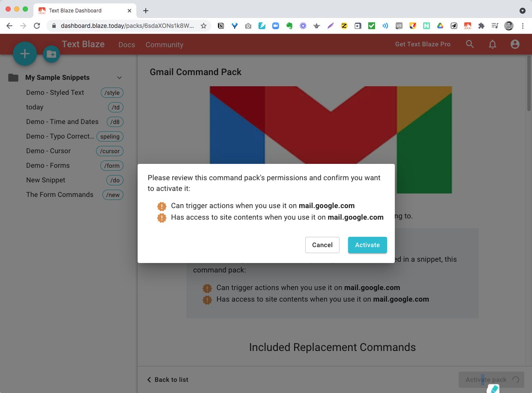Click the Text Blaze extension icon in toolbar
532x393 pixels.
click(x=468, y=26)
